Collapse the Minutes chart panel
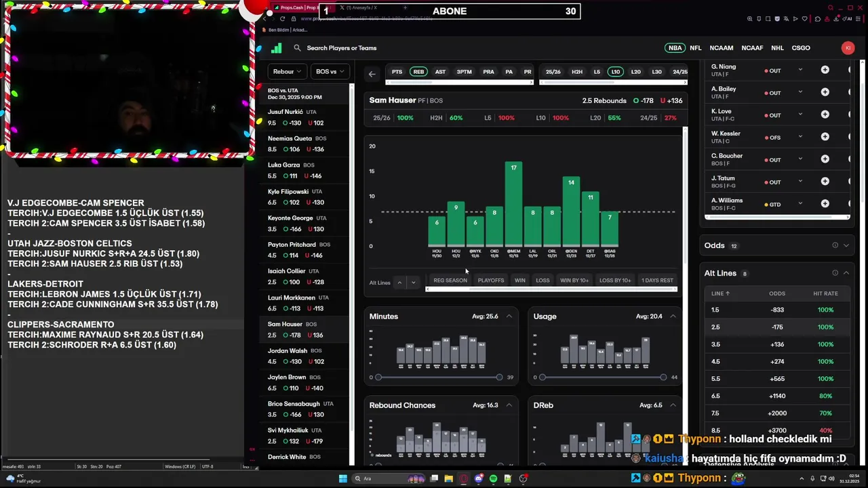This screenshot has height=488, width=868. (x=509, y=317)
